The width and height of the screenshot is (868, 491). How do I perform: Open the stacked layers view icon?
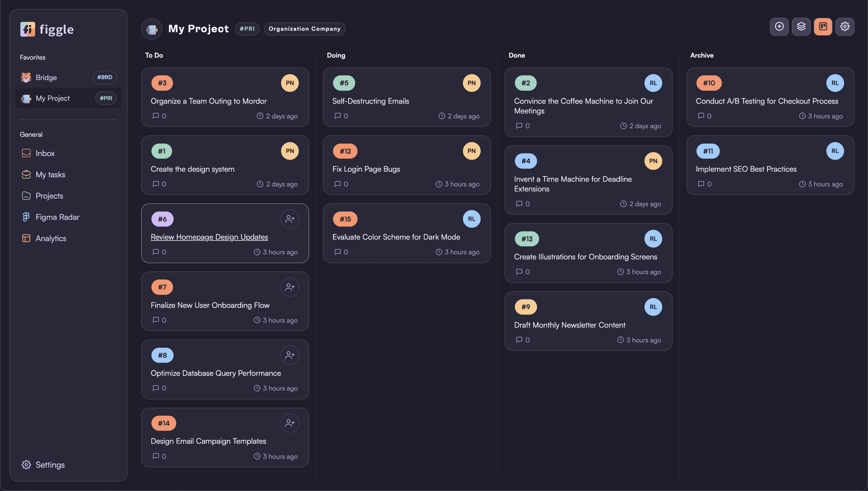click(x=801, y=26)
